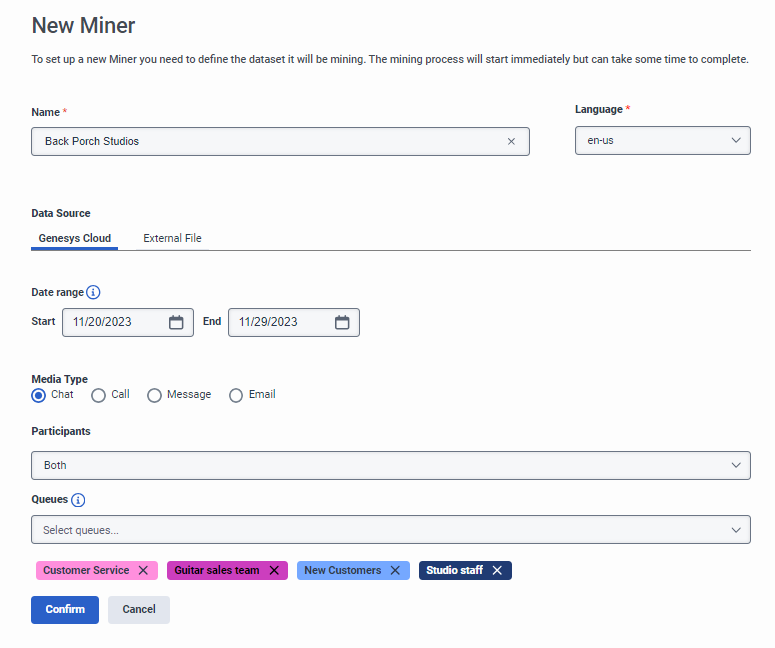The image size is (775, 648).
Task: Show Queues info tooltip
Action: click(78, 500)
